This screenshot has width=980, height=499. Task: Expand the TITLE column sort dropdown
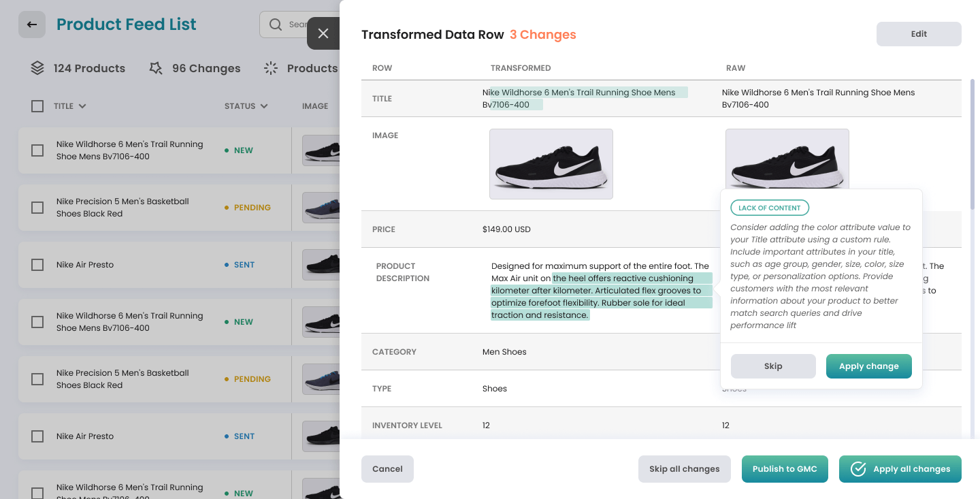[82, 106]
